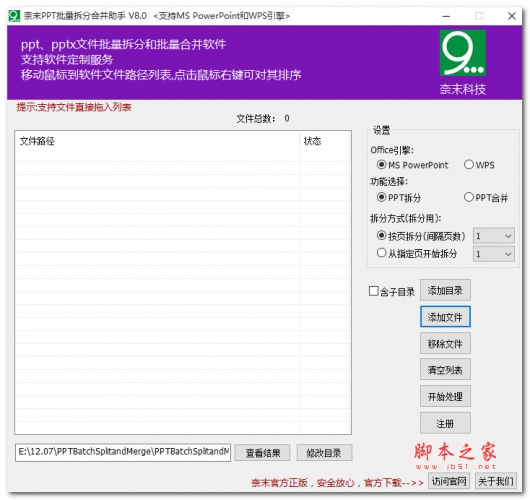Click the 文件路径 column header
This screenshot has width=530, height=500.
coord(157,141)
